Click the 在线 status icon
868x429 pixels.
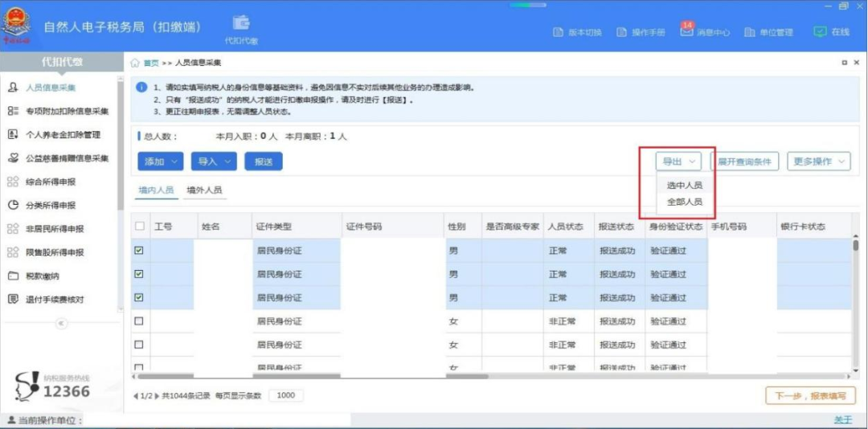(820, 32)
